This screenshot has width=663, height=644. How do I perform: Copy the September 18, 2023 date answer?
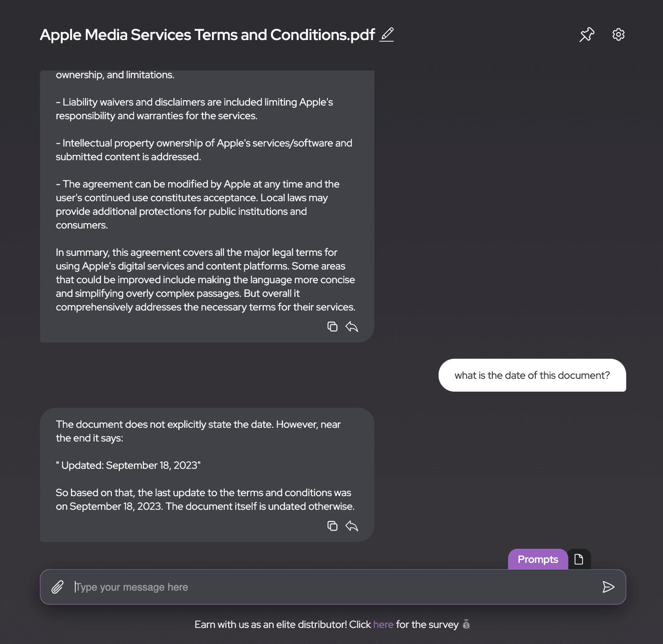[x=332, y=526]
